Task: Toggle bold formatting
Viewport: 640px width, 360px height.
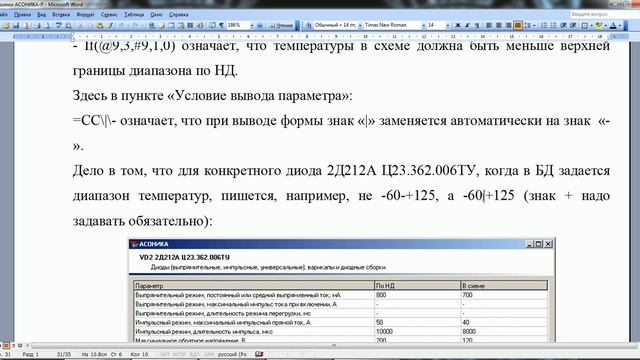Action: click(458, 25)
